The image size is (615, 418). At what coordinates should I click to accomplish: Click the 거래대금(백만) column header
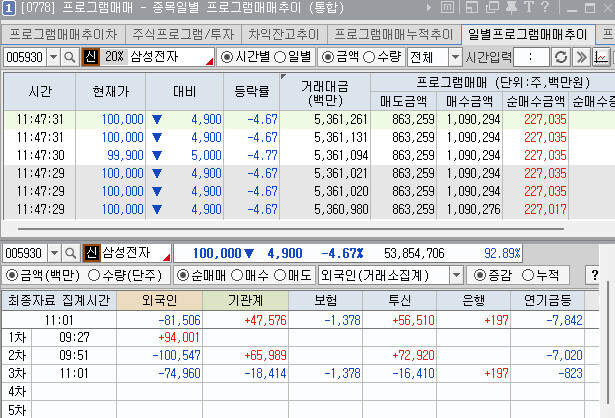tap(325, 93)
